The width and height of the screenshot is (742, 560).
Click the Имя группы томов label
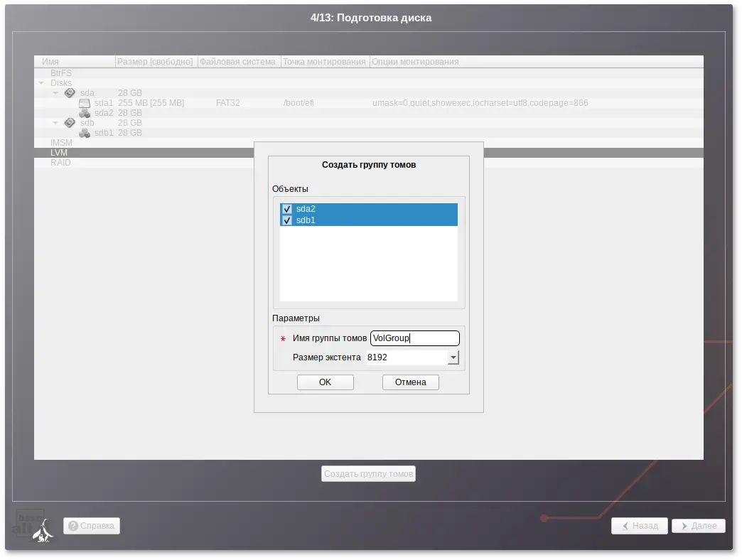[329, 338]
